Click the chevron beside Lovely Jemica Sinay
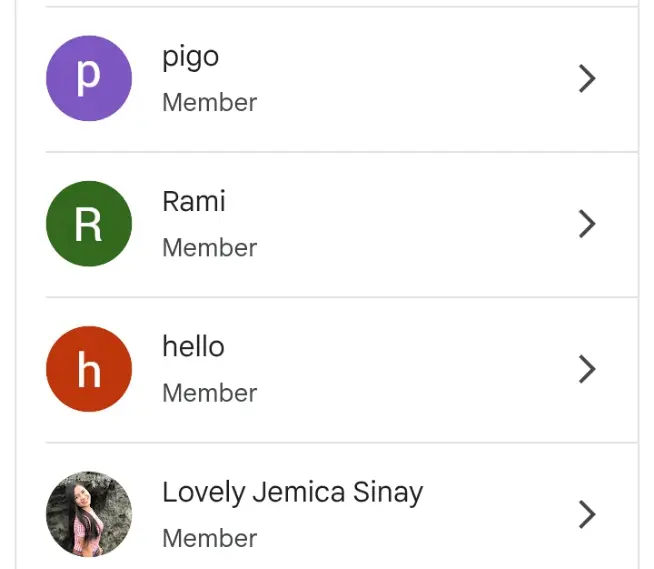Screen dimensions: 654x569 tap(587, 514)
